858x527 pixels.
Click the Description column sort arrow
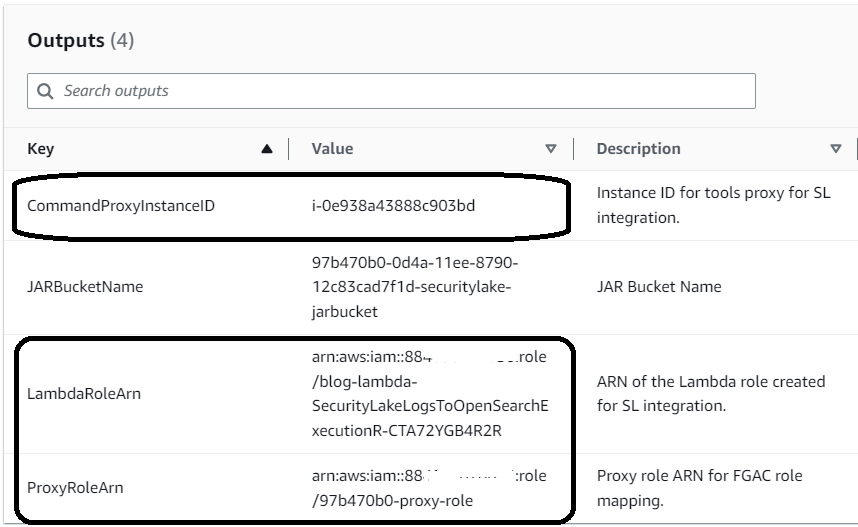tap(836, 149)
